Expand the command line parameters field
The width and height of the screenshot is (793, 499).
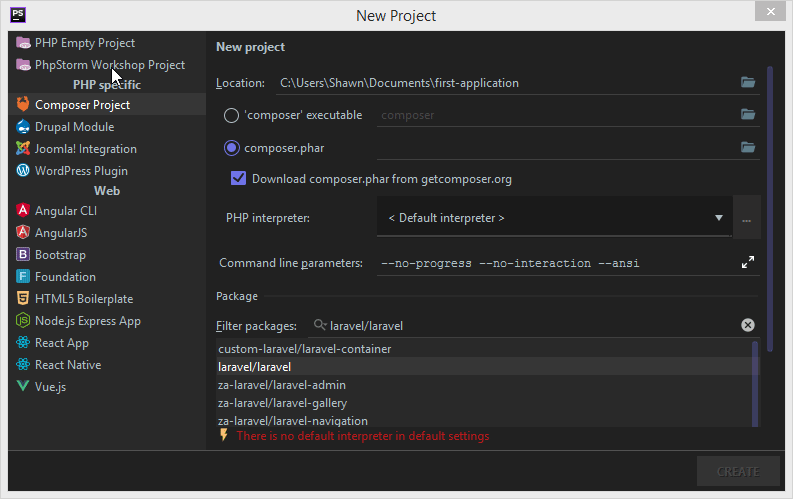pos(747,262)
